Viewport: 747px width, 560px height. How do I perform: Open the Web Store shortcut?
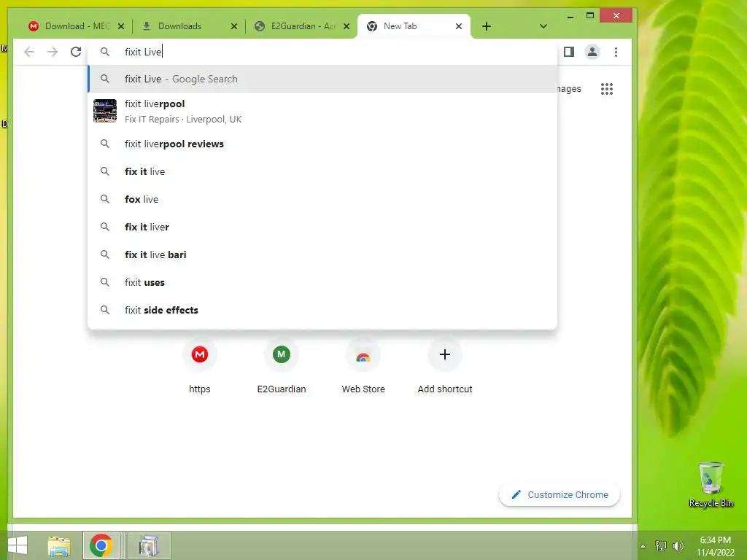(363, 367)
